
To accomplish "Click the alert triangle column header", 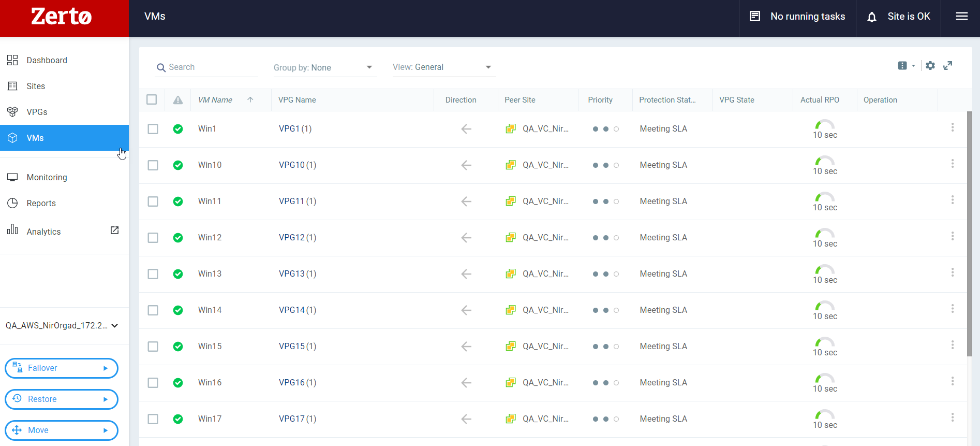I will 178,100.
